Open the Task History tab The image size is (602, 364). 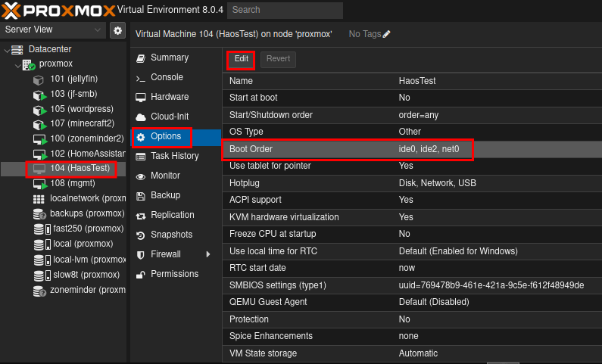pyautogui.click(x=176, y=156)
